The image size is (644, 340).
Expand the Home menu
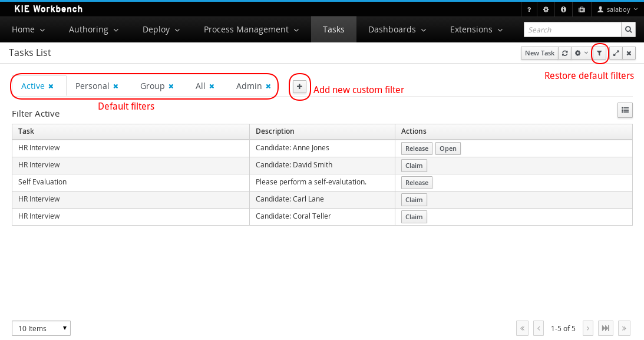pos(28,29)
